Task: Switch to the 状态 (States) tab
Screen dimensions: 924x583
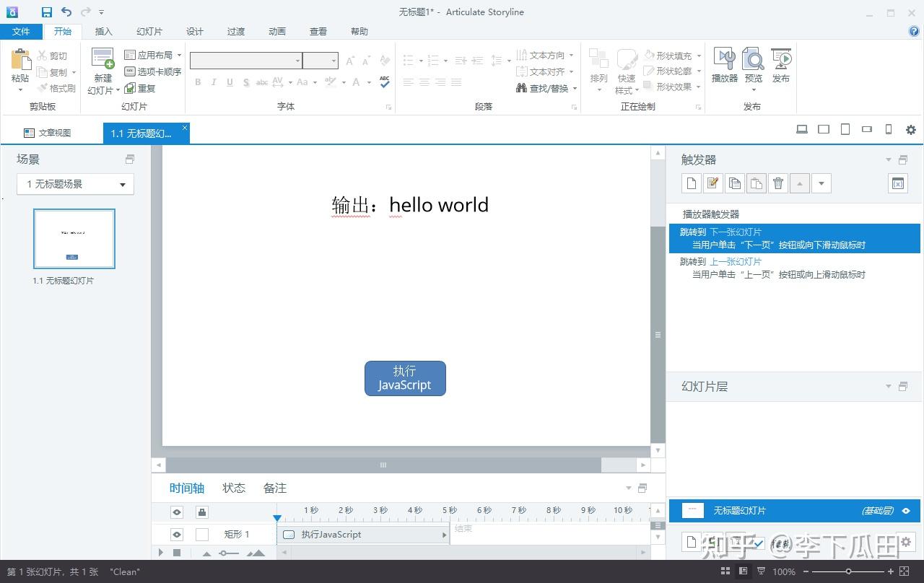Action: (234, 488)
